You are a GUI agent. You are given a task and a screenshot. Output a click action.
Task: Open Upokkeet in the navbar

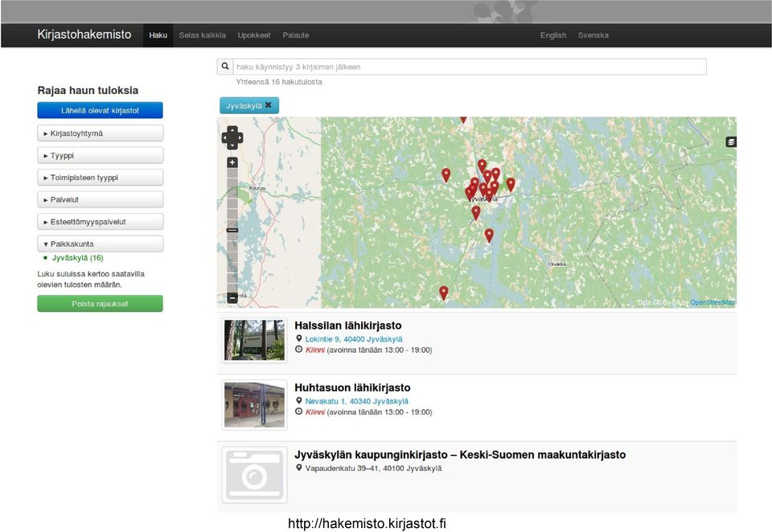click(254, 35)
